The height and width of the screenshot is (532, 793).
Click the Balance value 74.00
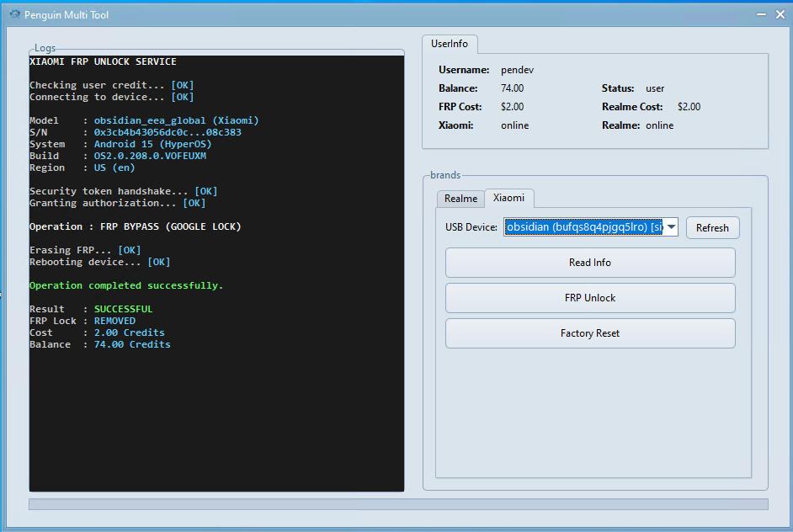tap(512, 88)
